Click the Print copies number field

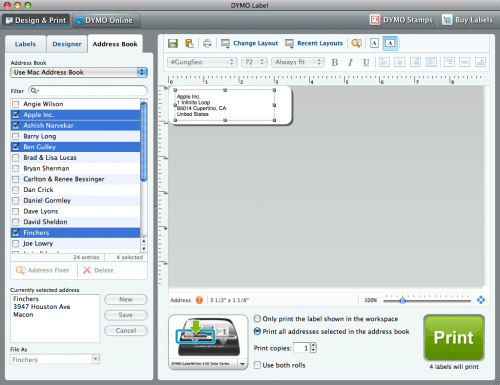tap(301, 348)
